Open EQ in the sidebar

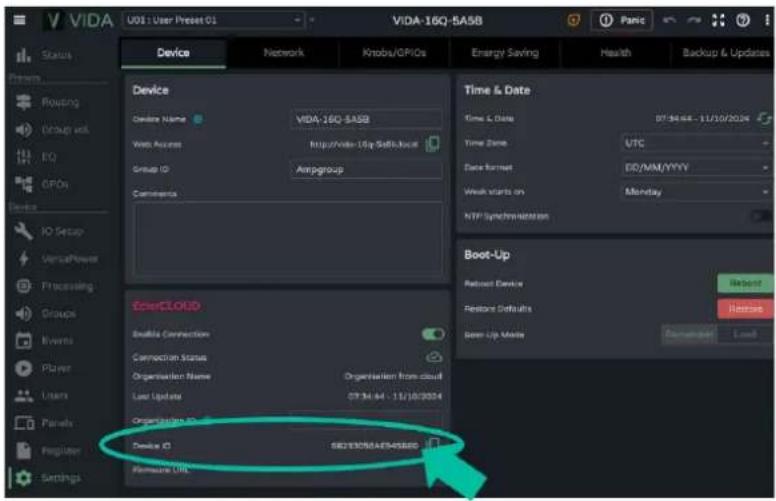click(x=36, y=157)
